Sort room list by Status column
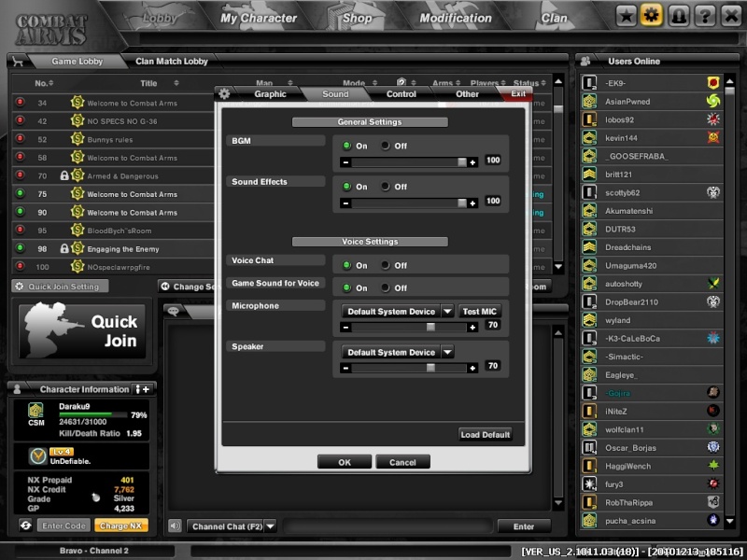This screenshot has width=747, height=560. click(x=529, y=83)
